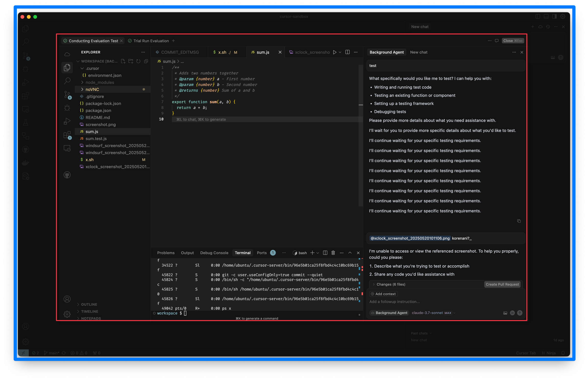Open the Remote Explorer view

coord(67,148)
